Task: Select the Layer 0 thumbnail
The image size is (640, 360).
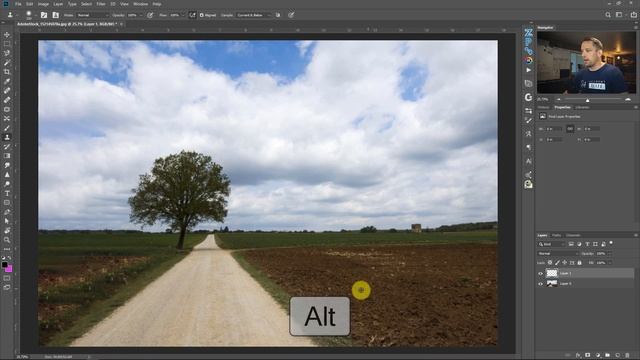Action: pyautogui.click(x=552, y=284)
